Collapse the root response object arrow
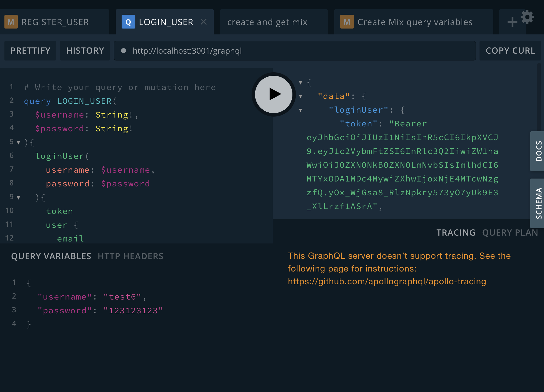The width and height of the screenshot is (544, 392). 301,83
